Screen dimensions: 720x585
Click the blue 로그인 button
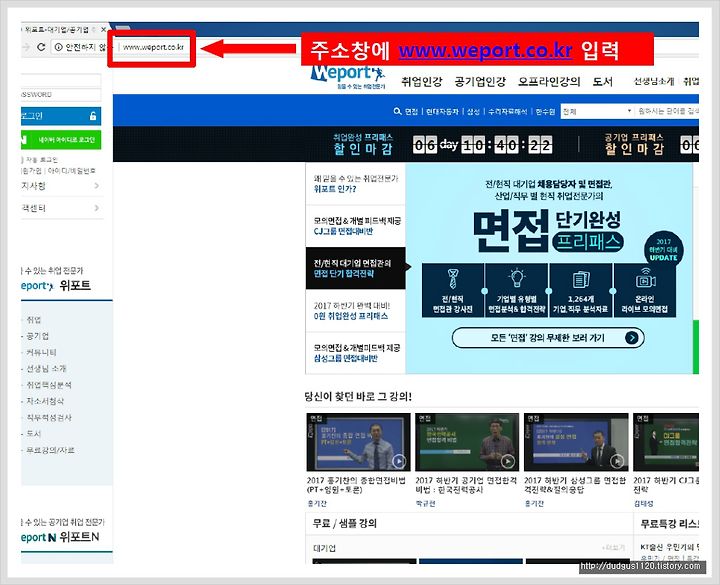click(x=61, y=116)
